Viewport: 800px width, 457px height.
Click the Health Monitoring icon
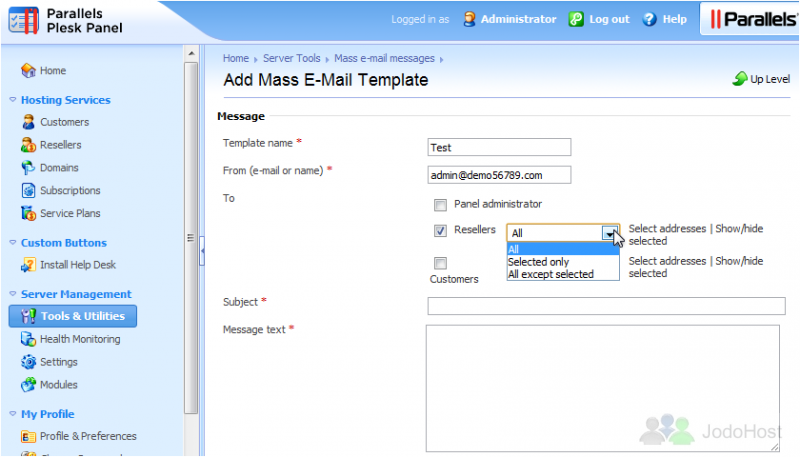tap(28, 339)
